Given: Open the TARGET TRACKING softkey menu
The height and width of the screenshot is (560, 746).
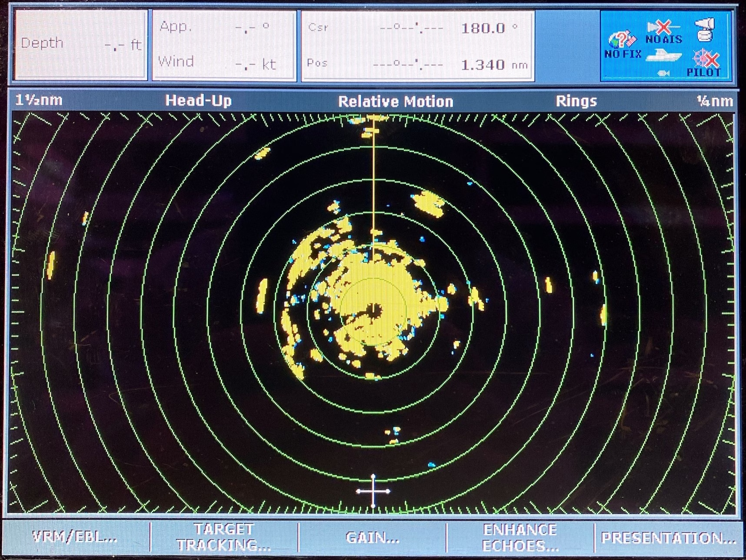Looking at the screenshot, I should pos(224,537).
